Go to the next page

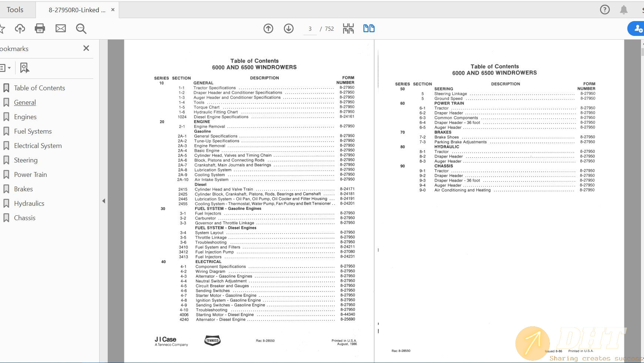point(289,28)
